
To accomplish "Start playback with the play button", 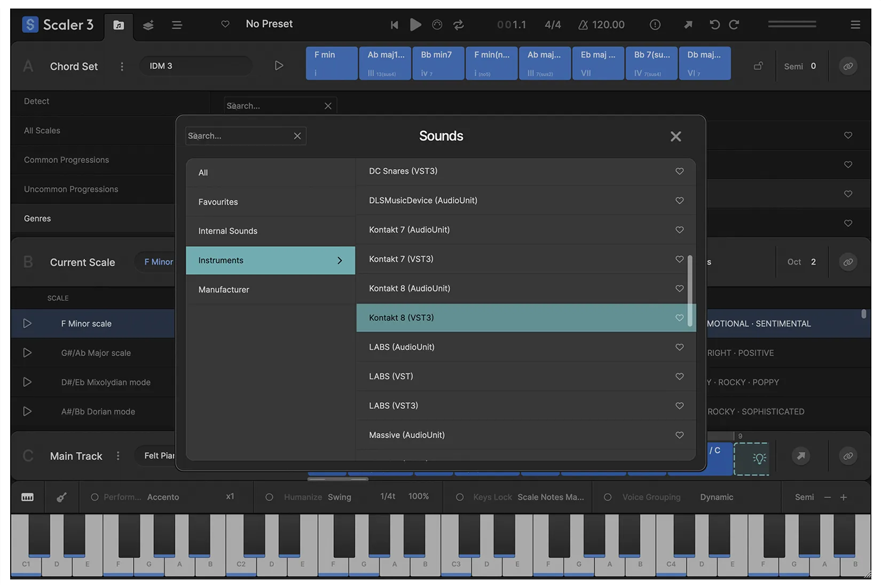I will [415, 25].
